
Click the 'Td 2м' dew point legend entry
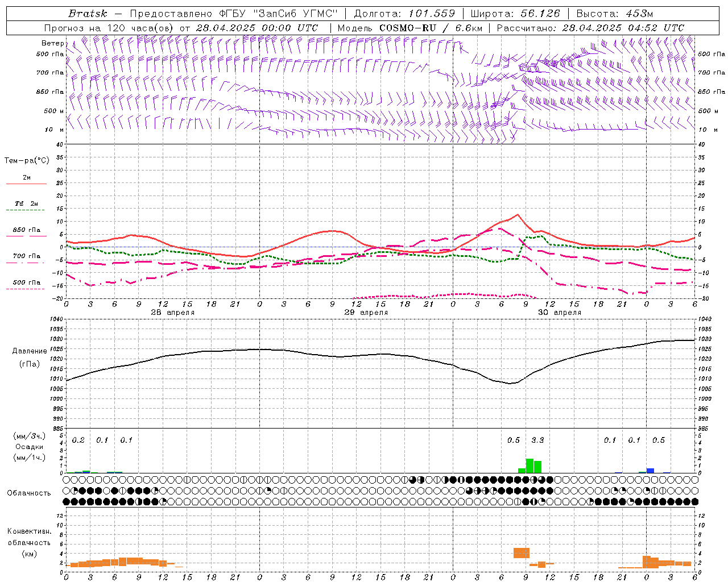(26, 203)
